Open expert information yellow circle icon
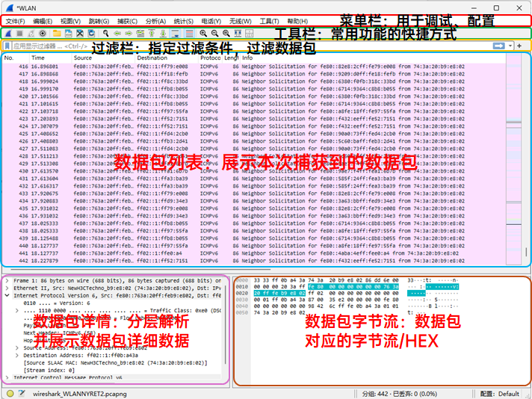Viewport: 532px width, 399px height. tap(10, 394)
